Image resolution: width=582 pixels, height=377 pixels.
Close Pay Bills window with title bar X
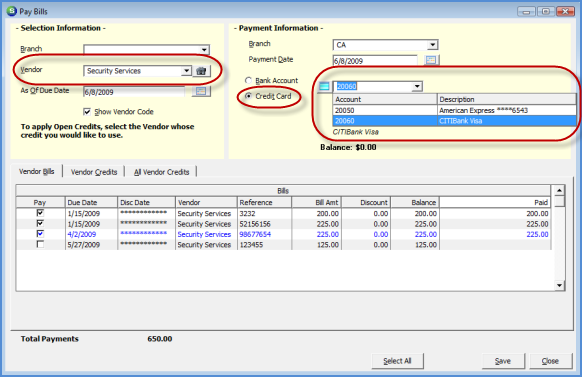[565, 12]
